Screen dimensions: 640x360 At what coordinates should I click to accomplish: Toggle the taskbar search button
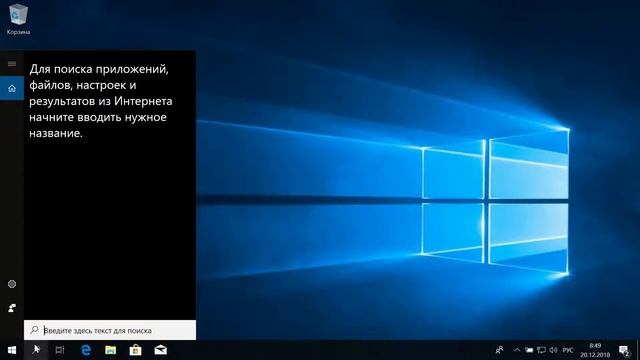pos(36,350)
